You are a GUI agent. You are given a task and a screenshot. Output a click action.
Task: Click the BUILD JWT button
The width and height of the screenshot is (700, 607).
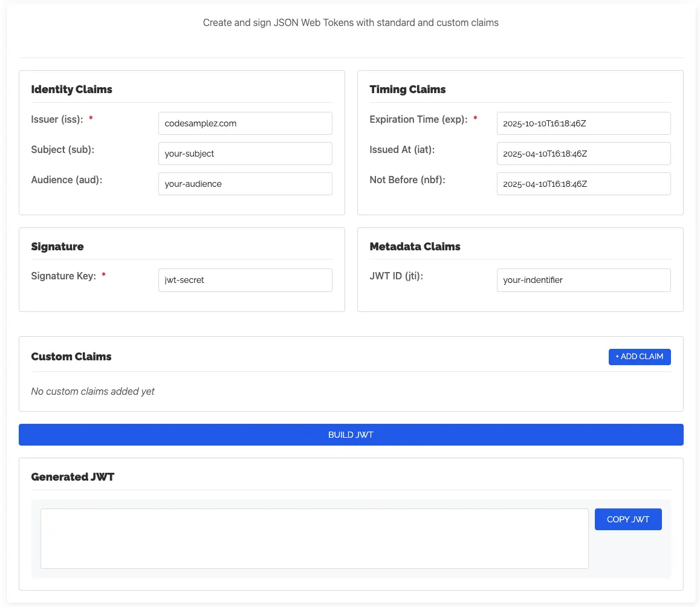(351, 435)
